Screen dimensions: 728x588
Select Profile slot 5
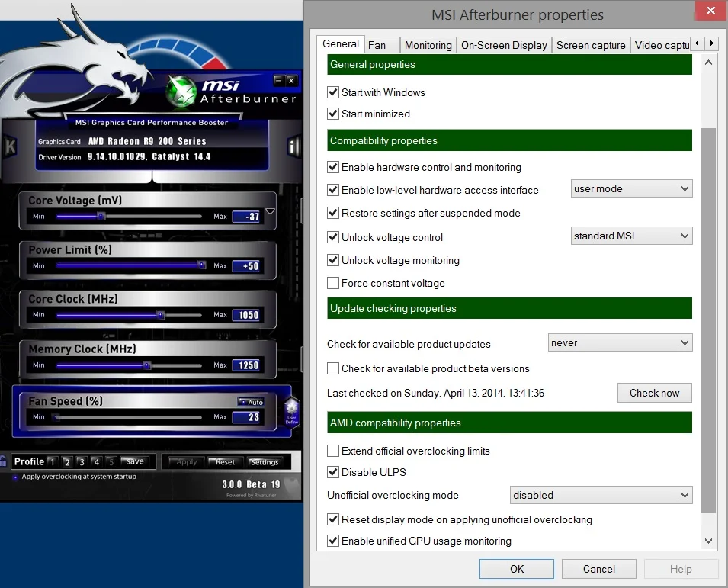point(111,461)
